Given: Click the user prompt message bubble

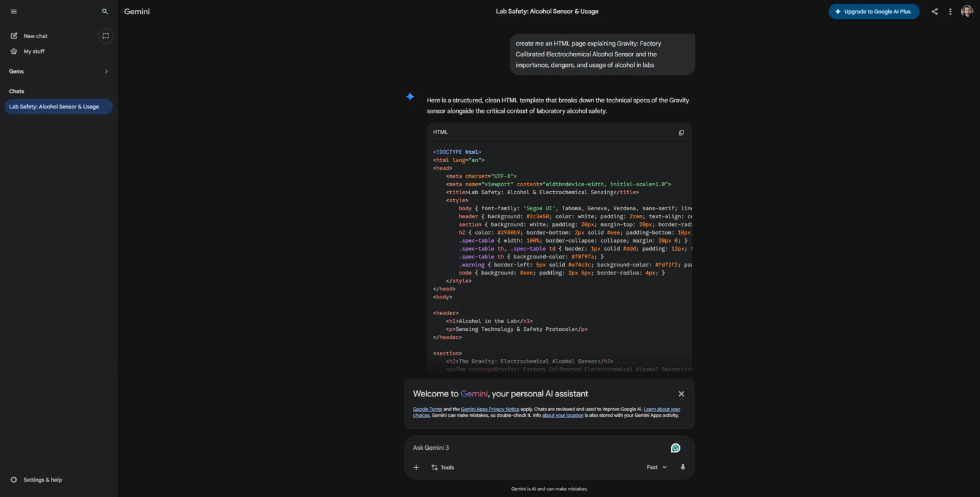Looking at the screenshot, I should tap(602, 55).
